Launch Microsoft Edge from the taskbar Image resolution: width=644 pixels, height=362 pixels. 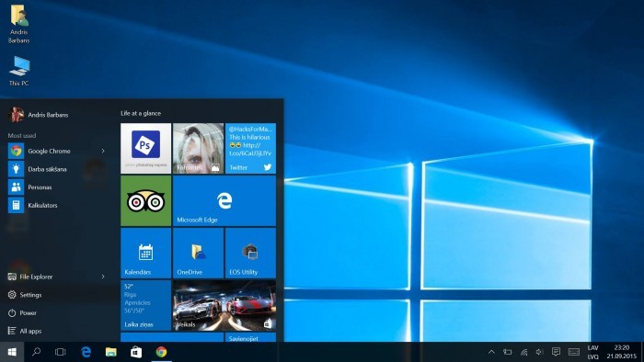pos(86,352)
